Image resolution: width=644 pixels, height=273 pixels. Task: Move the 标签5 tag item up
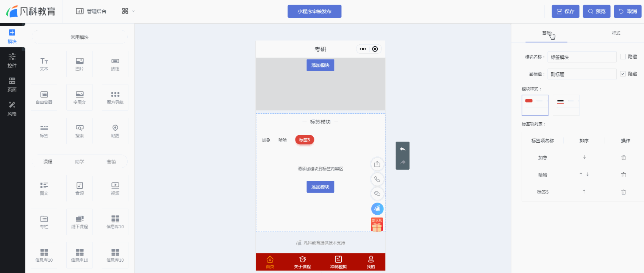(x=584, y=192)
